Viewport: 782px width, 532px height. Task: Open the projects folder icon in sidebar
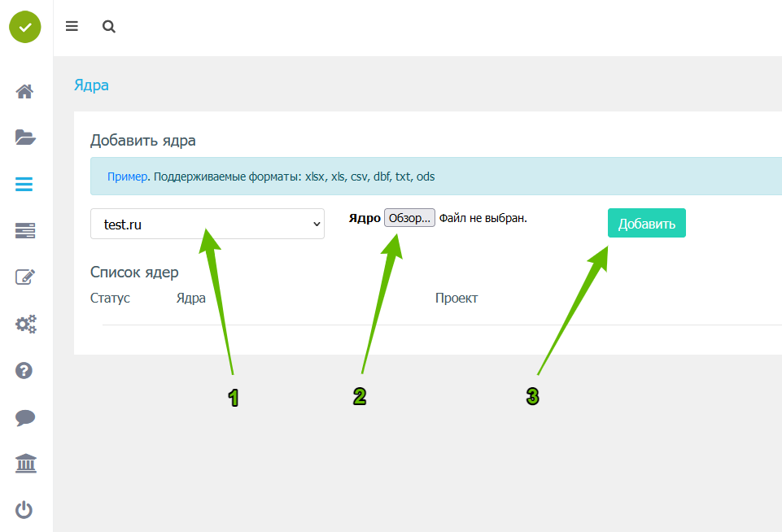pos(24,137)
